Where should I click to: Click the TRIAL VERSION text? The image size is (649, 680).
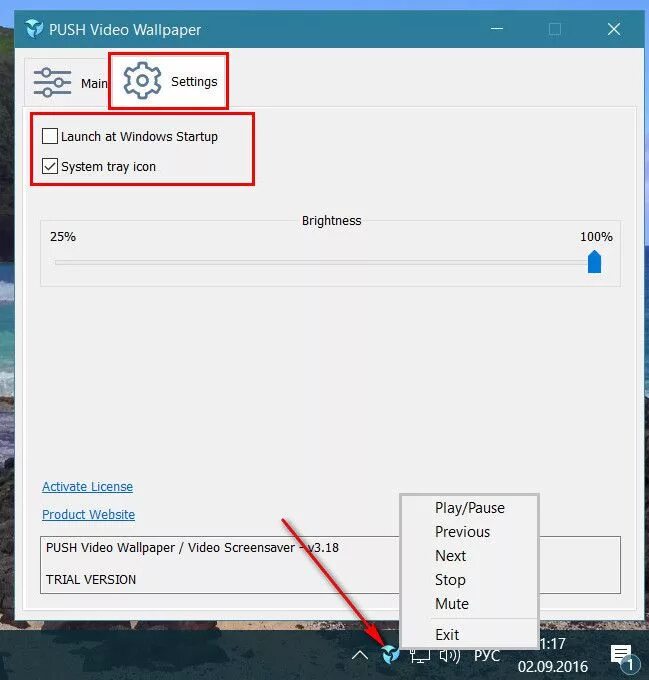(91, 579)
